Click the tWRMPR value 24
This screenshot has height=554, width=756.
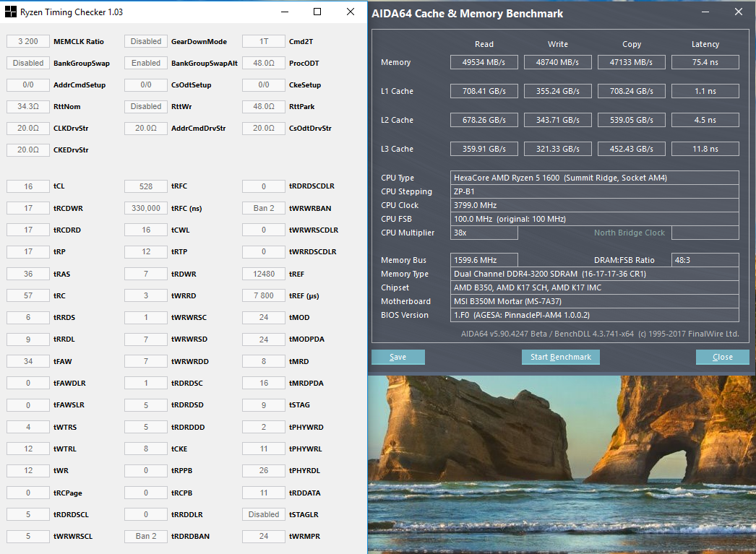click(264, 536)
